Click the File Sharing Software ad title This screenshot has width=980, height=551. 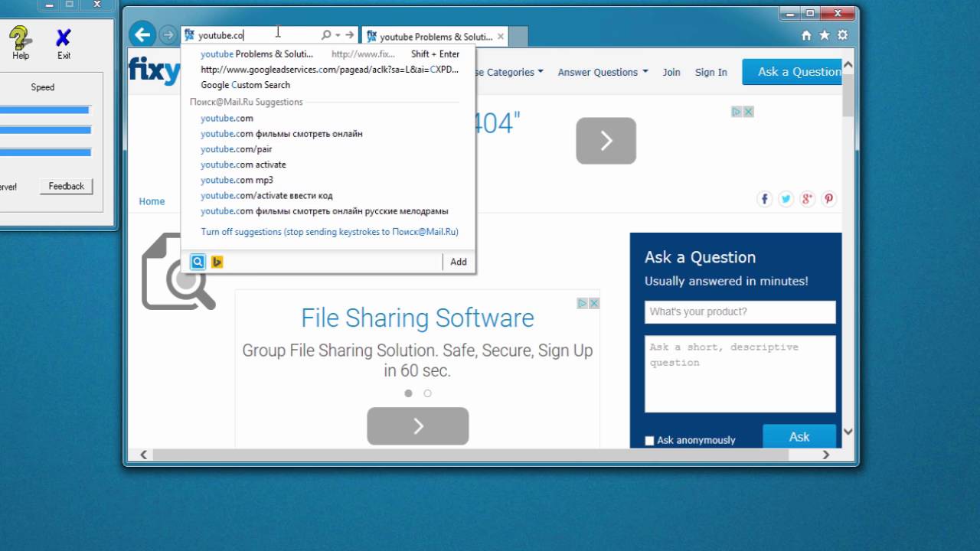tap(417, 318)
